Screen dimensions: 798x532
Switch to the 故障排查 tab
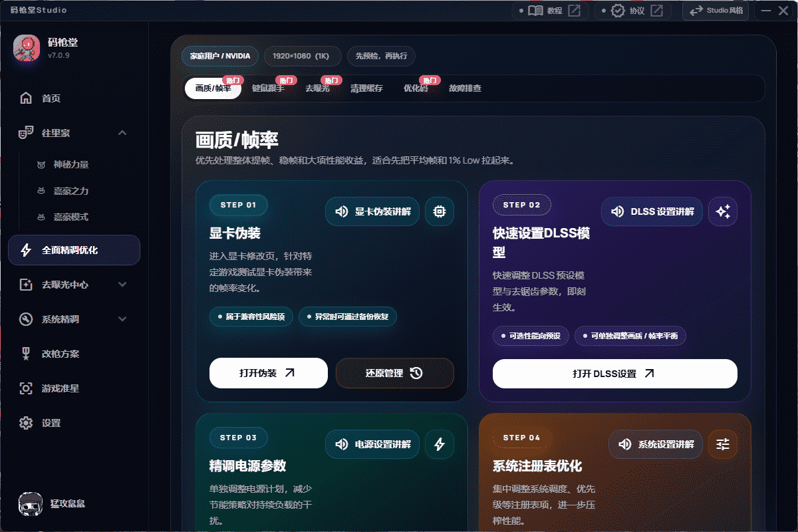[465, 88]
